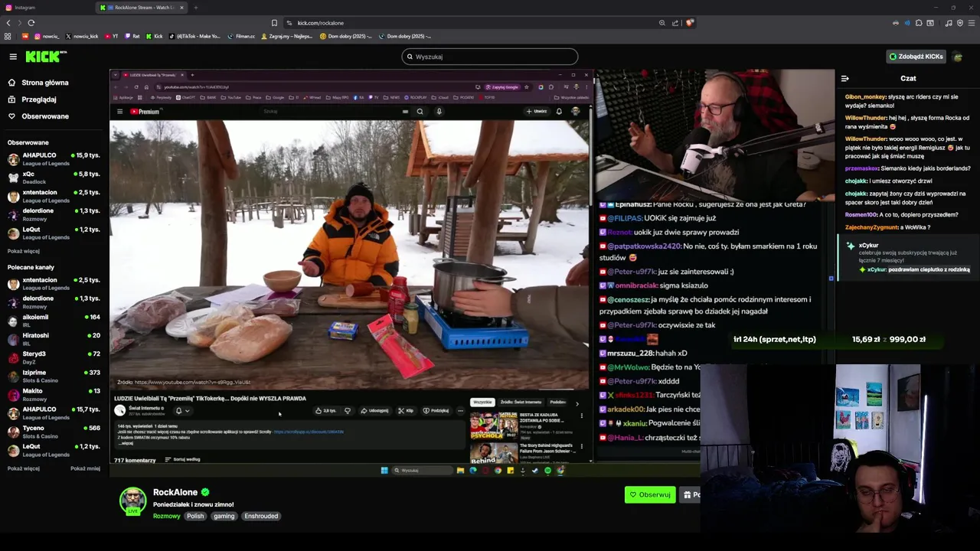Open the Kick hamburger sidebar menu

(x=13, y=57)
